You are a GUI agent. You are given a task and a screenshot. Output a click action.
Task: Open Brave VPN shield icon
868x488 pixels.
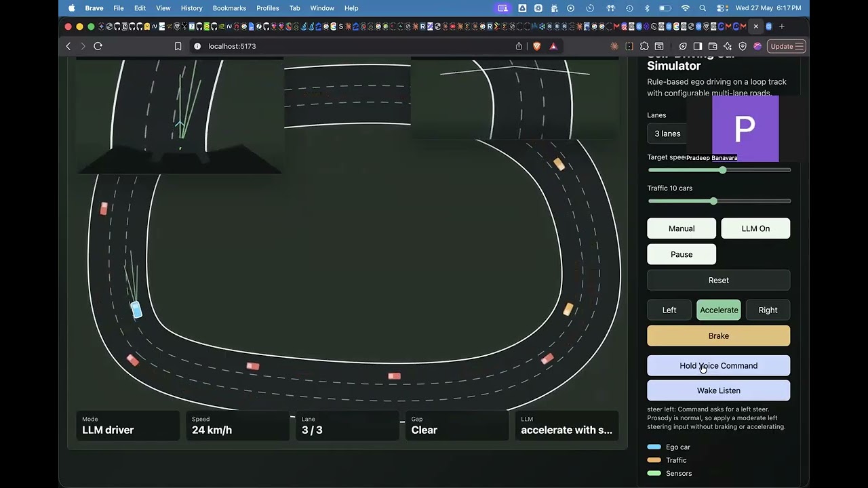pos(743,46)
